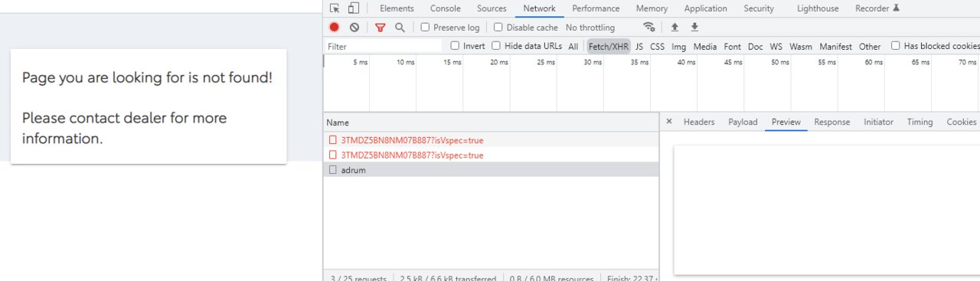Screen dimensions: 980x281
Task: Show the Cookies tab of request
Action: click(962, 122)
